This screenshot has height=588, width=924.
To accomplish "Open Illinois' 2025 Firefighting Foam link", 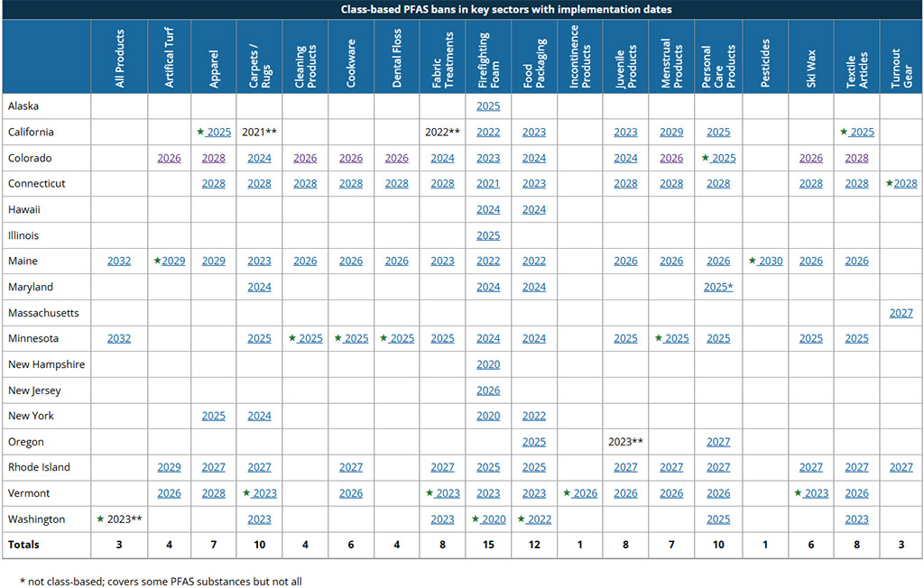I will point(488,235).
